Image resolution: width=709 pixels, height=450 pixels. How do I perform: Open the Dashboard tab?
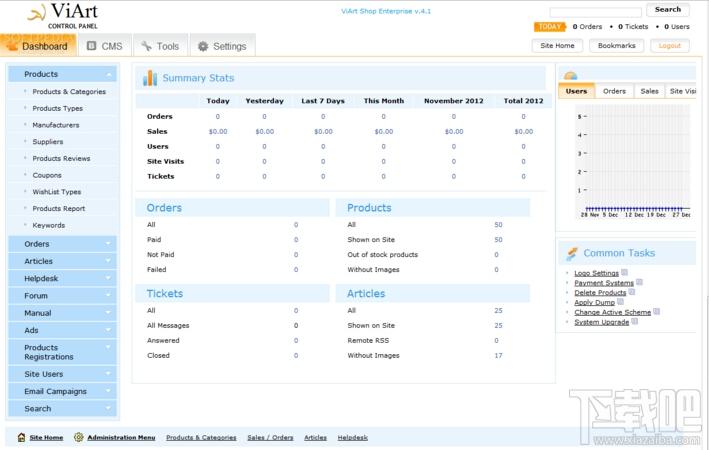38,46
